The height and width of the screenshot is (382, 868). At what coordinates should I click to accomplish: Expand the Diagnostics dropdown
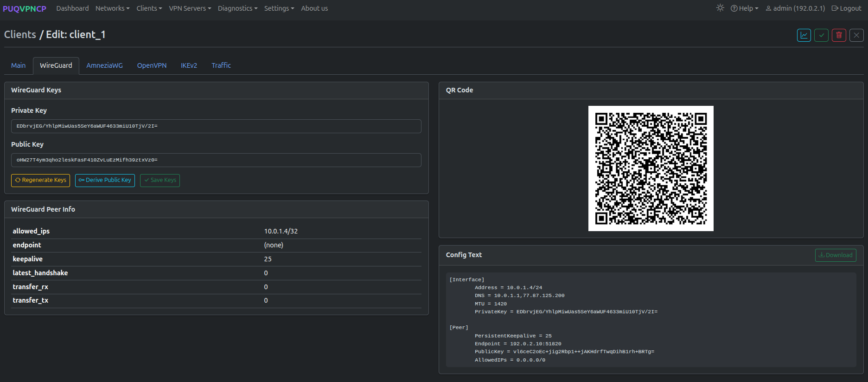tap(238, 8)
